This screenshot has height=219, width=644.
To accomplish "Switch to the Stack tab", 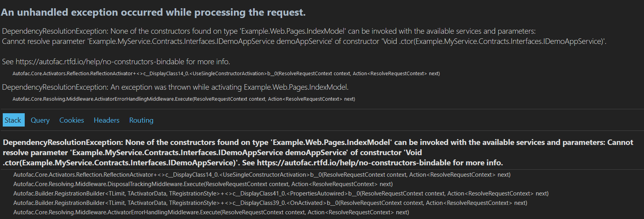I will (13, 120).
